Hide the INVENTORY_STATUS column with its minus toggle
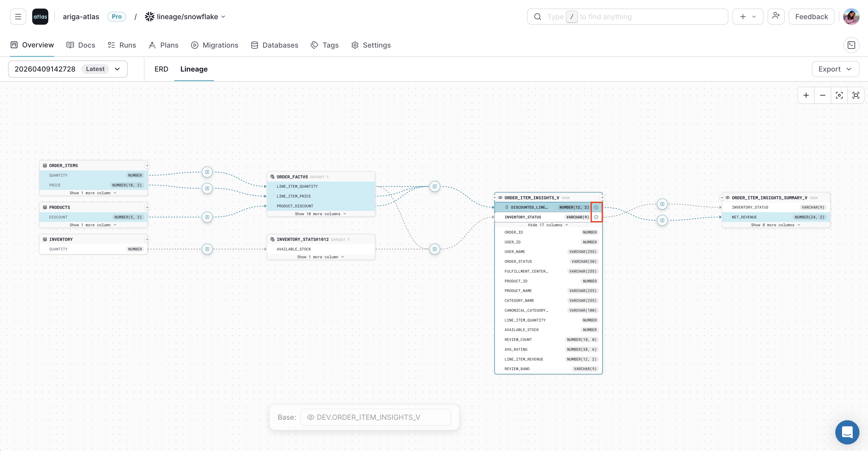Image resolution: width=868 pixels, height=451 pixels. click(x=597, y=217)
